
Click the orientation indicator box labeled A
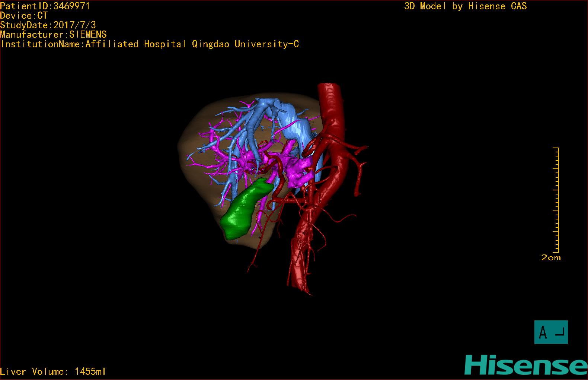[x=551, y=332]
